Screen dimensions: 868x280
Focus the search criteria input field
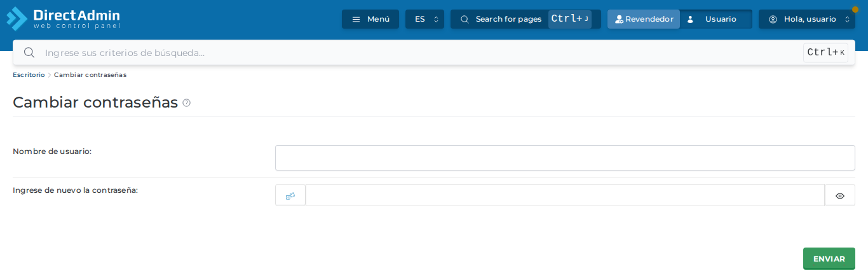(419, 53)
